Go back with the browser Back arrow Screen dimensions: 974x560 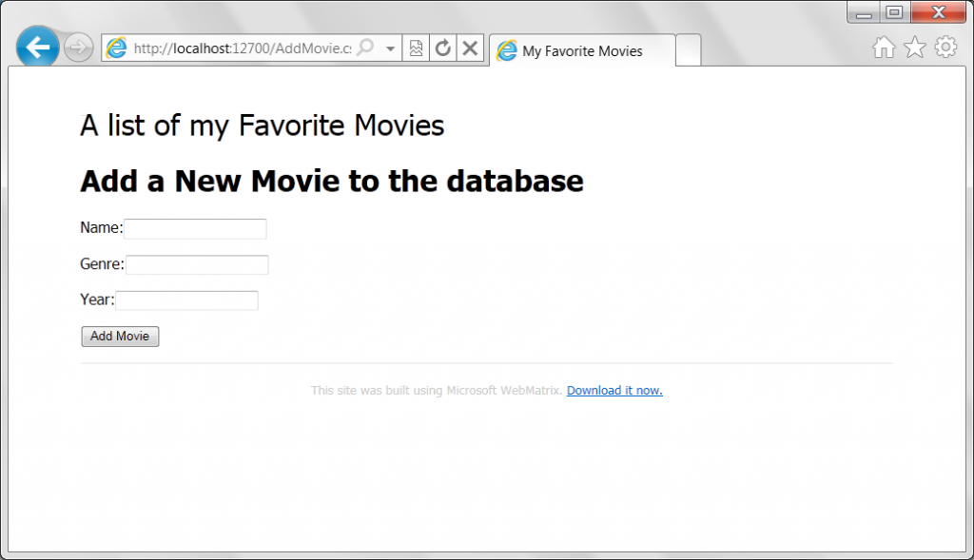[38, 48]
